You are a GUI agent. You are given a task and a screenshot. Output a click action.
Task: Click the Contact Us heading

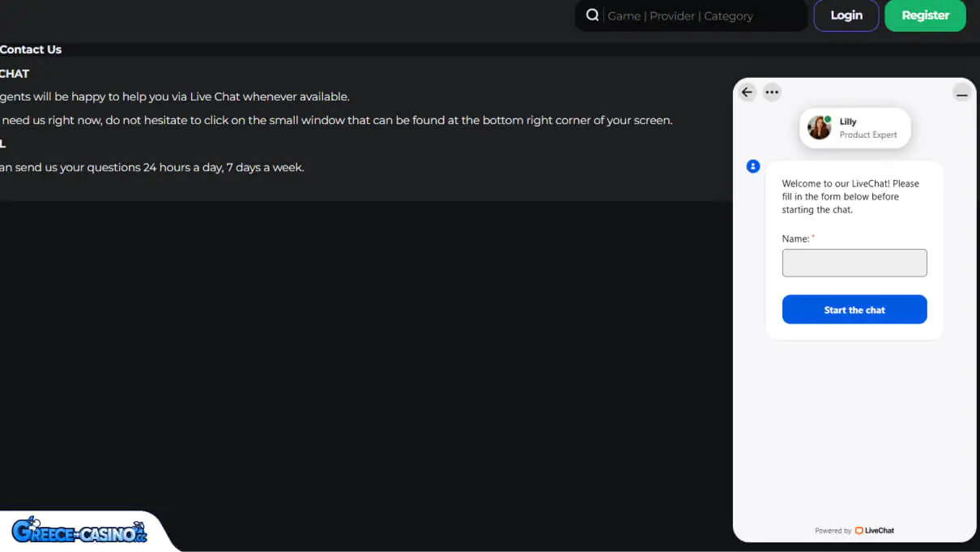(31, 49)
